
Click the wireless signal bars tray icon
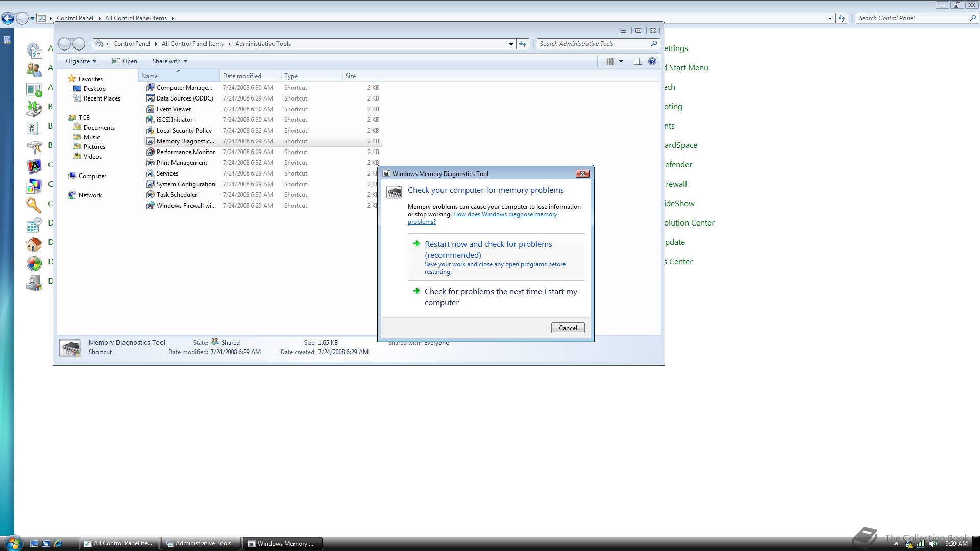[921, 544]
